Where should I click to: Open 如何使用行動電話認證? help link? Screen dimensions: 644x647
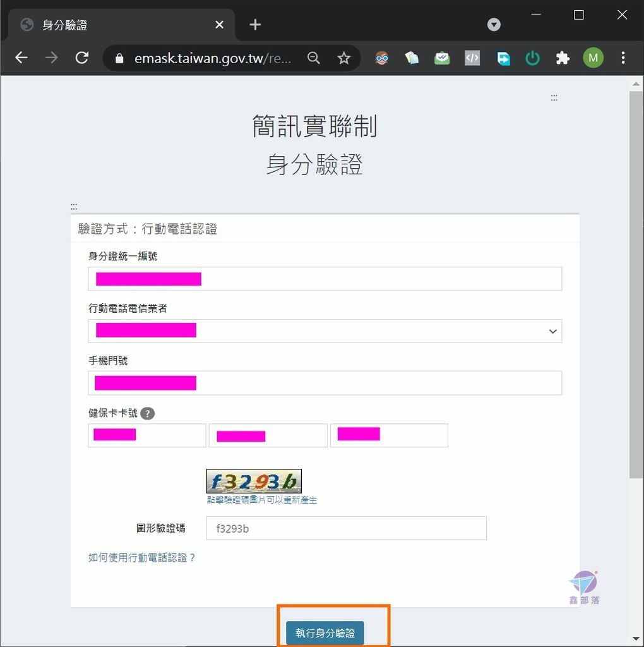[141, 558]
